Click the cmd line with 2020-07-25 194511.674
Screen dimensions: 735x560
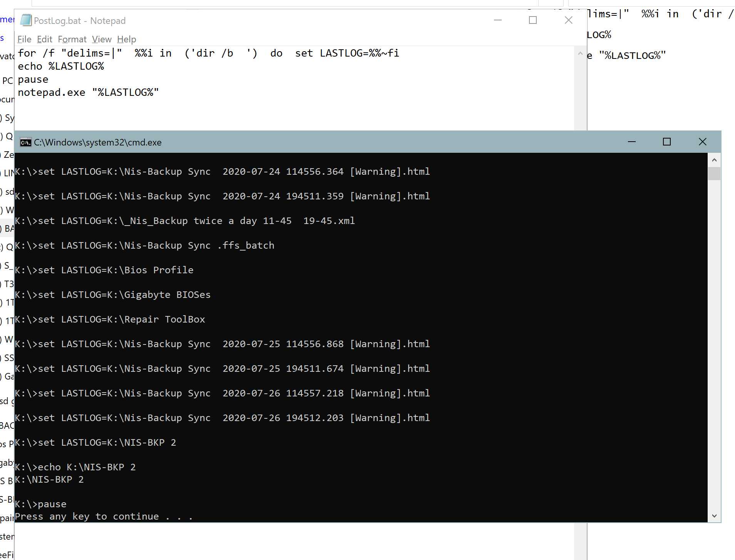click(x=222, y=369)
